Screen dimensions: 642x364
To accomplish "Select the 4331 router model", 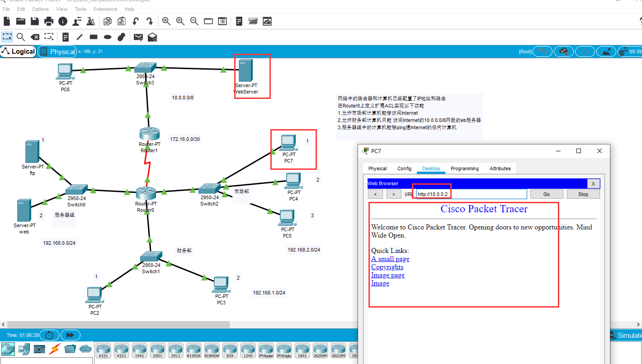I will pos(104,350).
